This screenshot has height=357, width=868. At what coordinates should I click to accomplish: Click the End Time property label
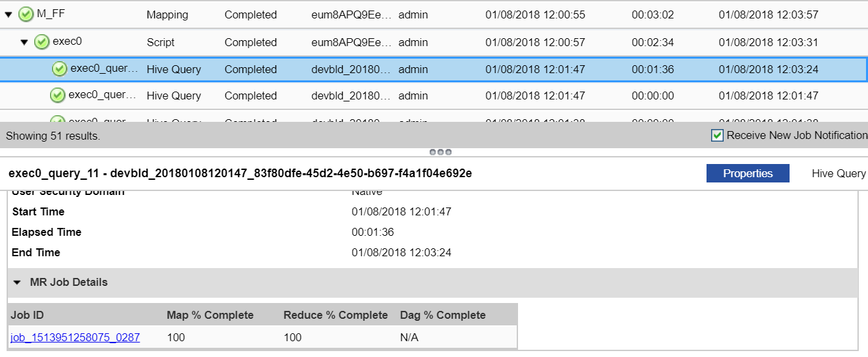(36, 252)
